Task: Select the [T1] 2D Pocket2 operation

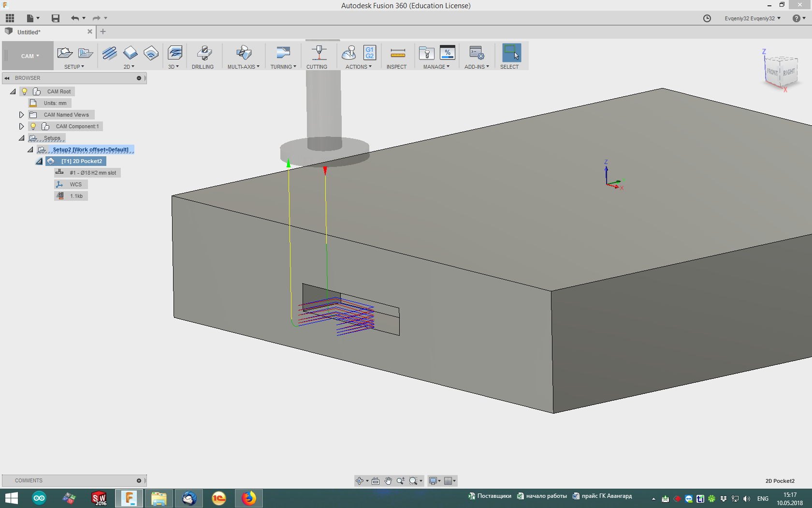Action: click(x=81, y=161)
